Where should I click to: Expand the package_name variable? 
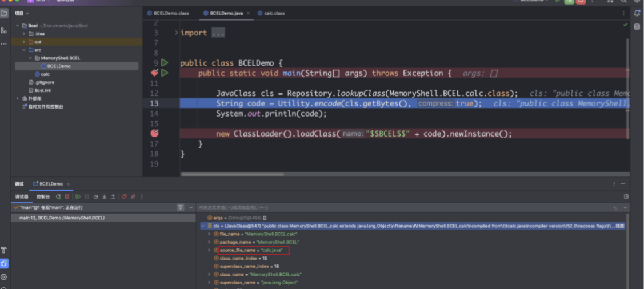point(209,242)
